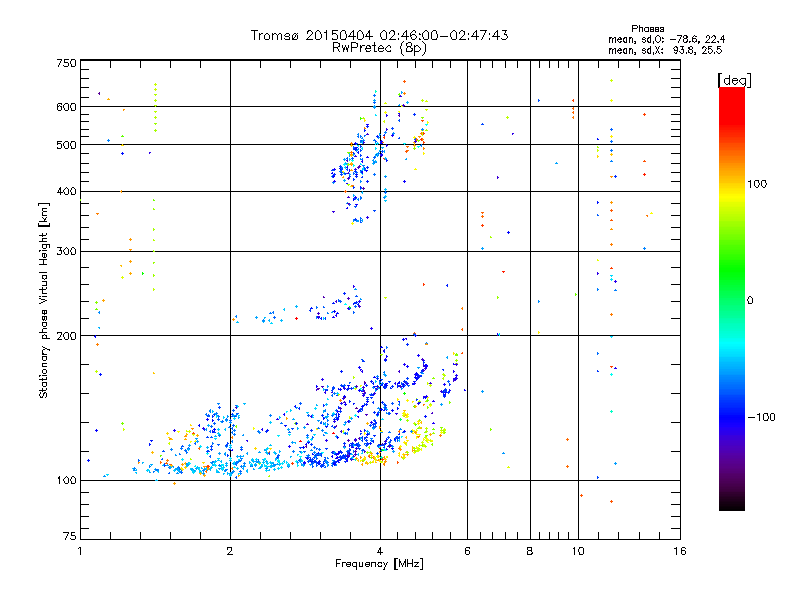800x600 pixels.
Task: Click the y-axis tick label '400'
Action: (x=66, y=192)
